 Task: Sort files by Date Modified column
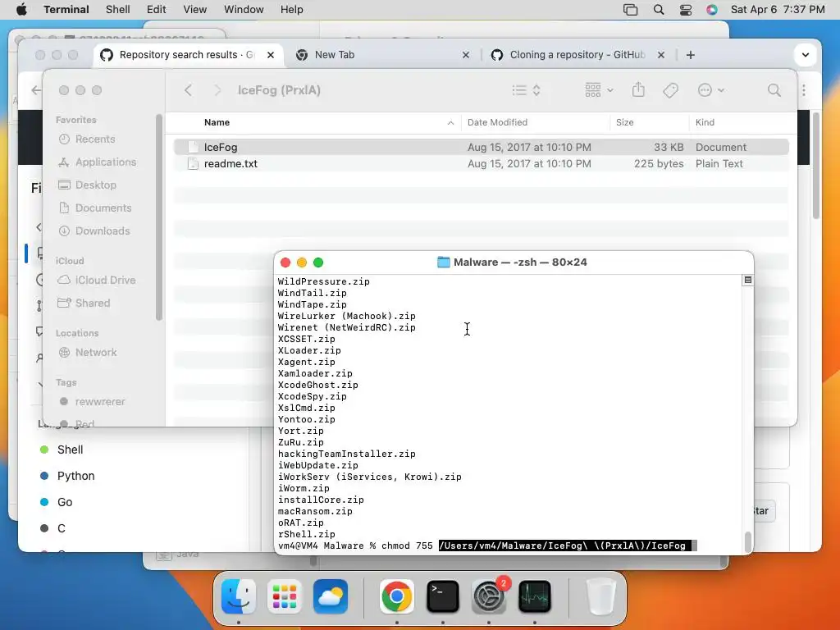pyautogui.click(x=498, y=122)
